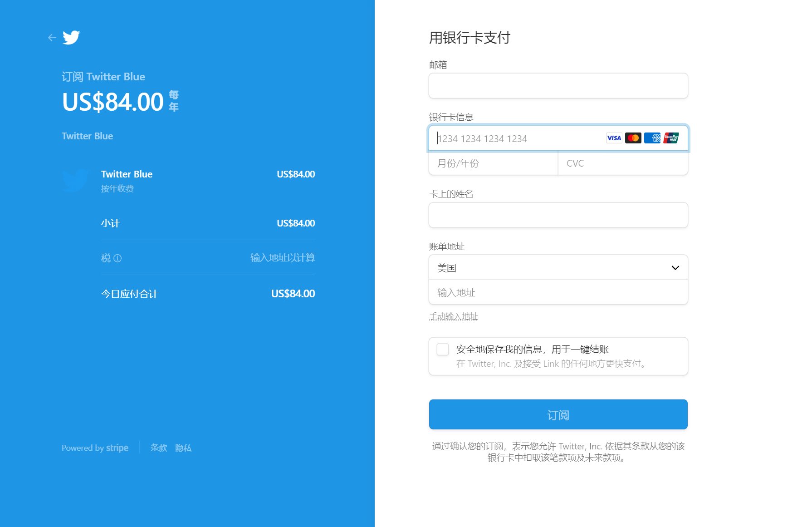Click the 邮箱 email input field

pyautogui.click(x=558, y=85)
